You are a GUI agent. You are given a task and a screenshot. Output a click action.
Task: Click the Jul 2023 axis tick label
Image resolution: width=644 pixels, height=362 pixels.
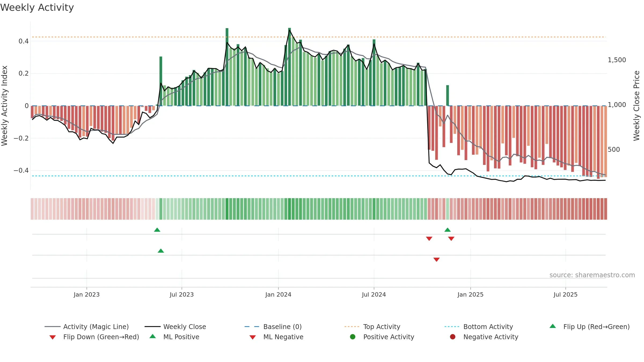point(182,295)
